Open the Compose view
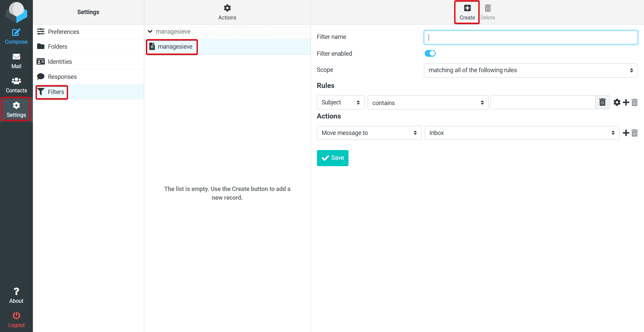The height and width of the screenshot is (332, 644). tap(16, 35)
